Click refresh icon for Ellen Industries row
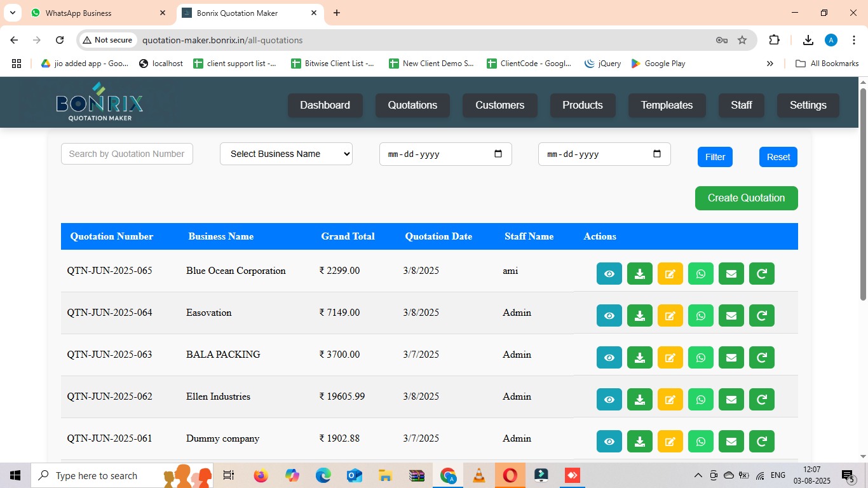Screen dimensions: 868x488 (x=762, y=400)
